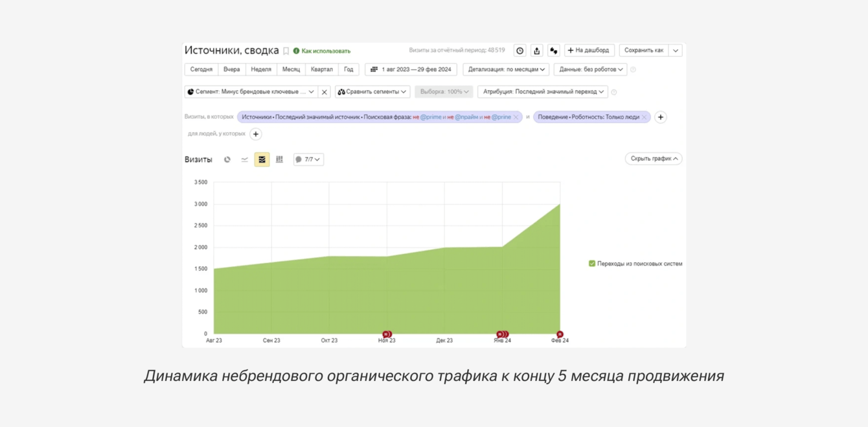
Task: Switch to the Квартал period tab
Action: (x=321, y=69)
